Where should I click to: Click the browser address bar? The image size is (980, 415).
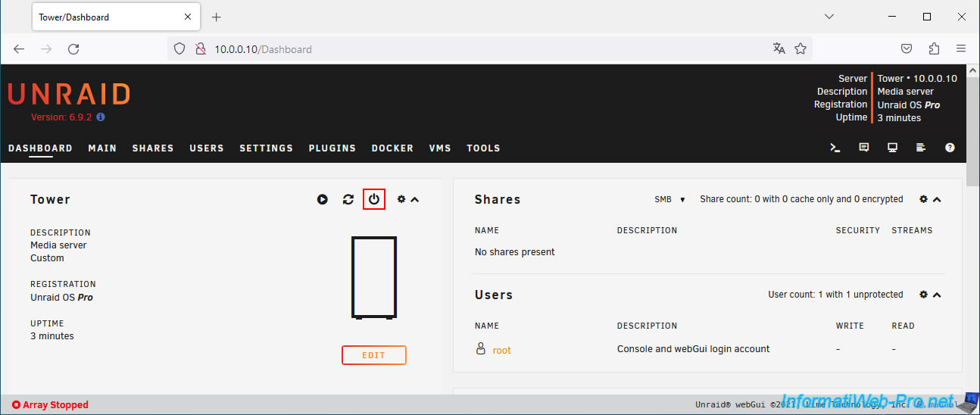pos(485,49)
